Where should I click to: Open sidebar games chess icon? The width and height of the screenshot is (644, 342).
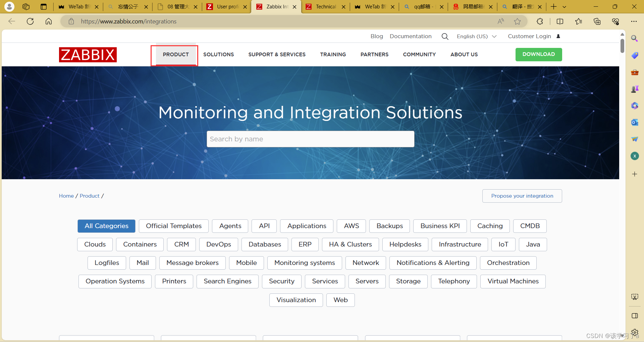click(x=635, y=89)
